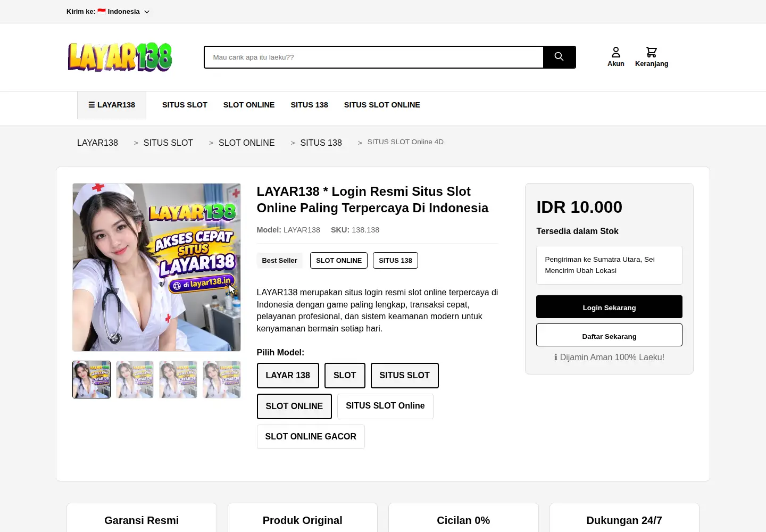This screenshot has width=766, height=532.
Task: Click SITUS 138 breadcrumb link
Action: pyautogui.click(x=321, y=143)
